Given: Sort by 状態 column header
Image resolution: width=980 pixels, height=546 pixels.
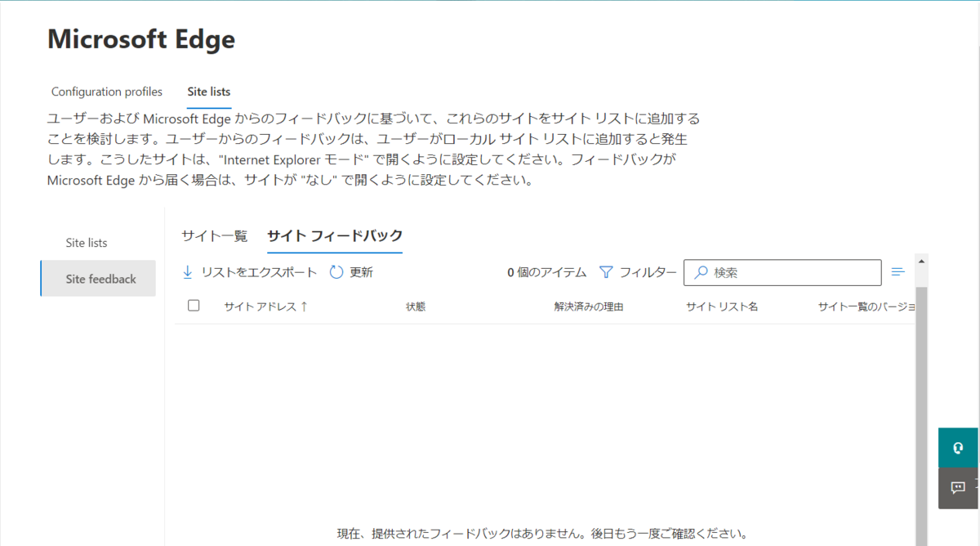Looking at the screenshot, I should click(416, 307).
